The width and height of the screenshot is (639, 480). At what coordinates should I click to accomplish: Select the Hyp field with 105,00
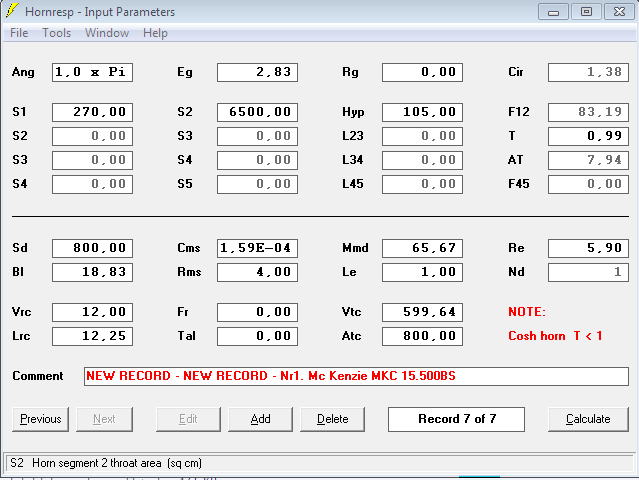point(422,112)
